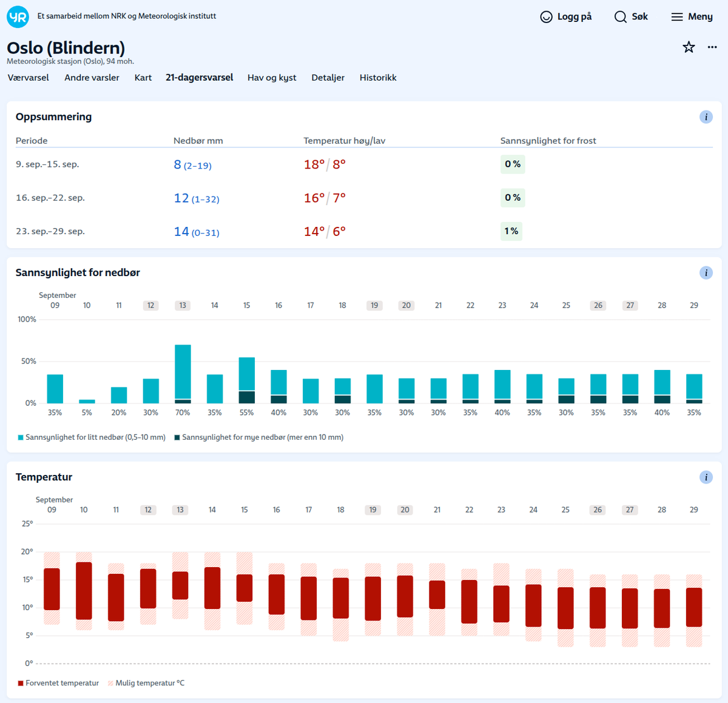Viewport: 728px width, 703px height.
Task: Select the 21-dagersvarsel tab
Action: (200, 78)
